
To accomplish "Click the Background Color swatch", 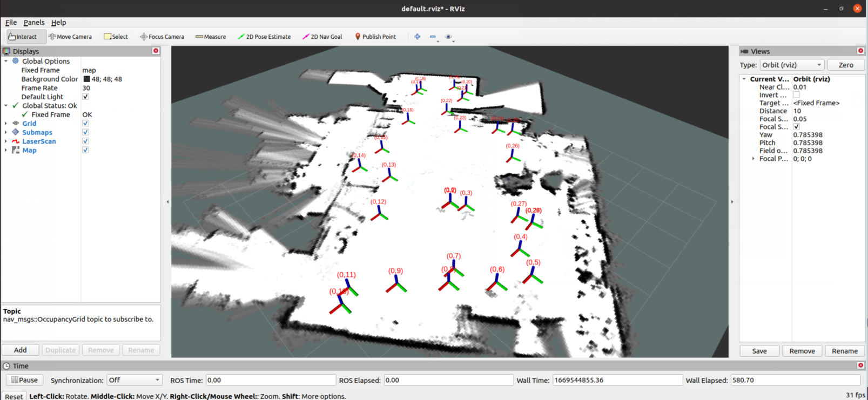I will pyautogui.click(x=86, y=79).
